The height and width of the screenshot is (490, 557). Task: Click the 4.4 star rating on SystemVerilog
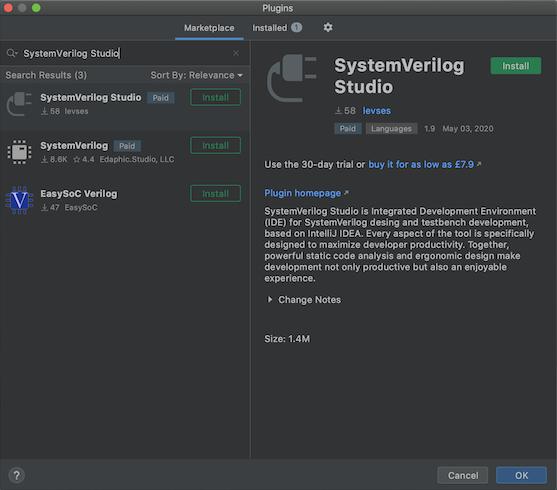click(x=84, y=159)
